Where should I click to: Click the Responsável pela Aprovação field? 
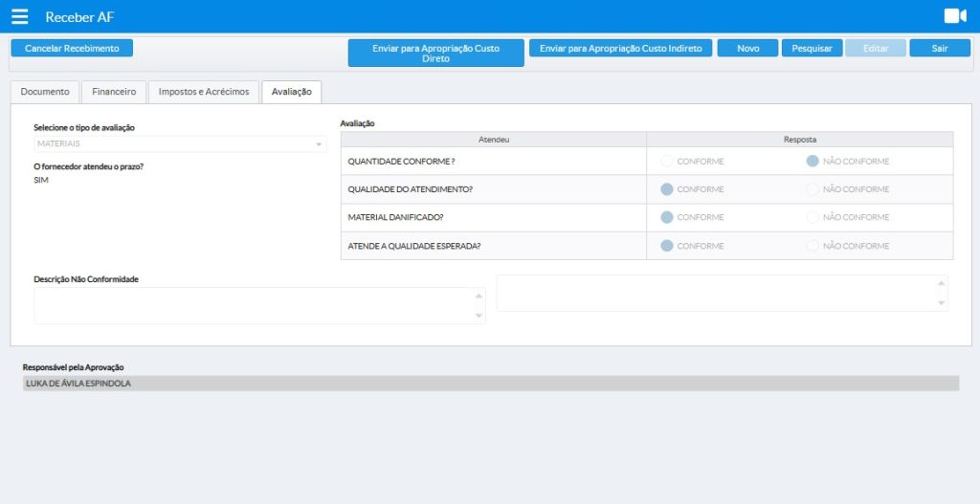tap(490, 383)
